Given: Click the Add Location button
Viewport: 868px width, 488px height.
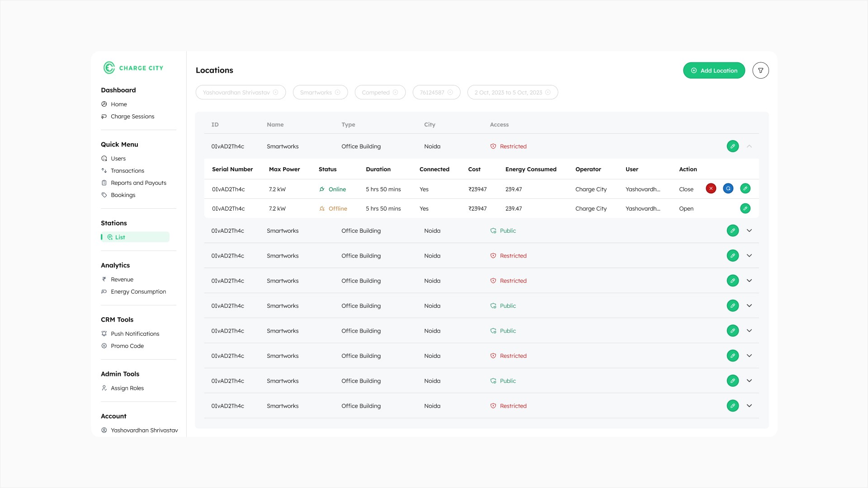Looking at the screenshot, I should [x=714, y=70].
